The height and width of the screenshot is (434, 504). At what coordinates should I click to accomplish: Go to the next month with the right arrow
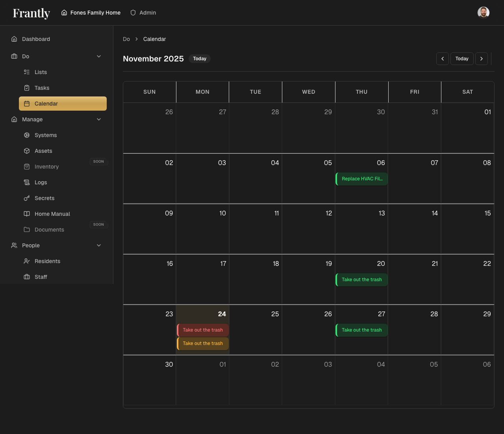pyautogui.click(x=482, y=58)
